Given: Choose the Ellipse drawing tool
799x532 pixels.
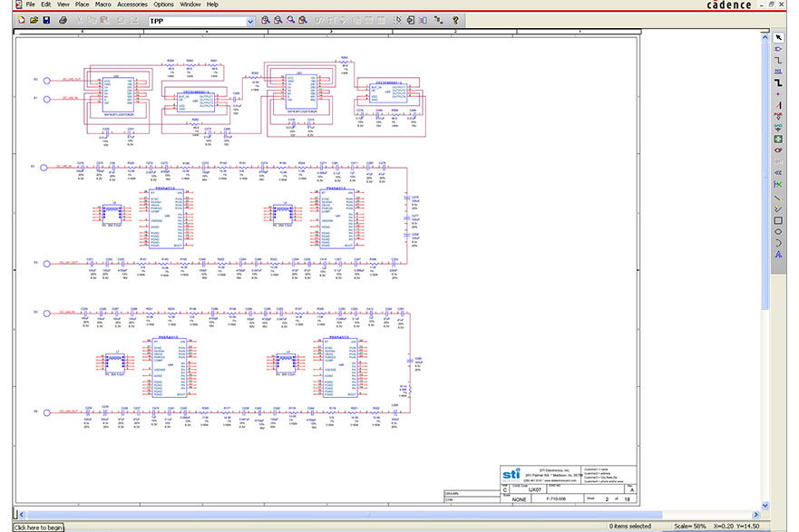Looking at the screenshot, I should 778,231.
